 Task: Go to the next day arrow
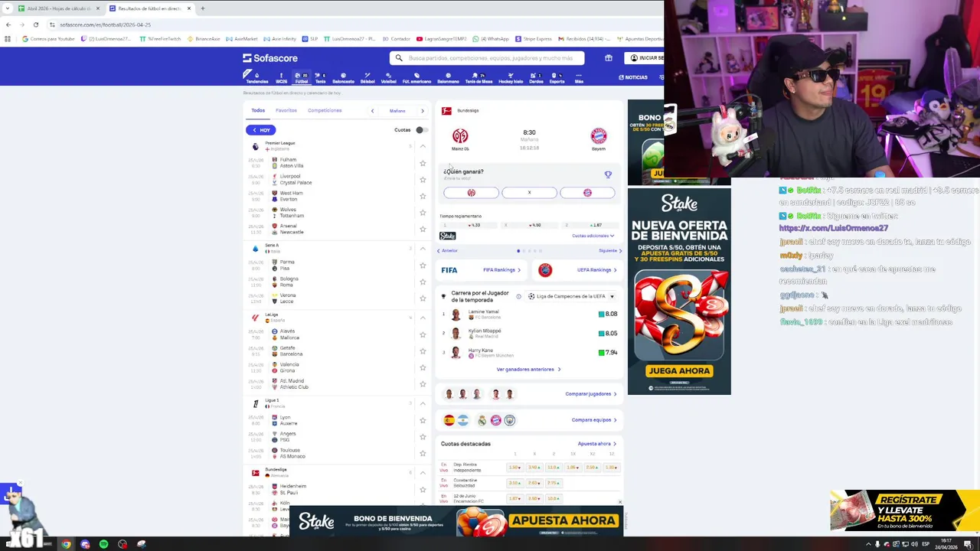[422, 111]
